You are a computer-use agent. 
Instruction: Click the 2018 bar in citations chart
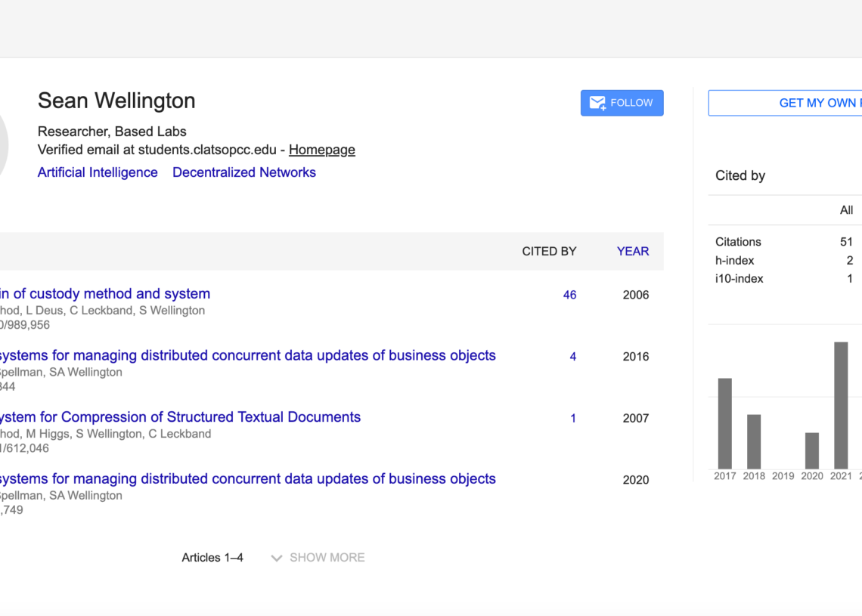pyautogui.click(x=753, y=441)
